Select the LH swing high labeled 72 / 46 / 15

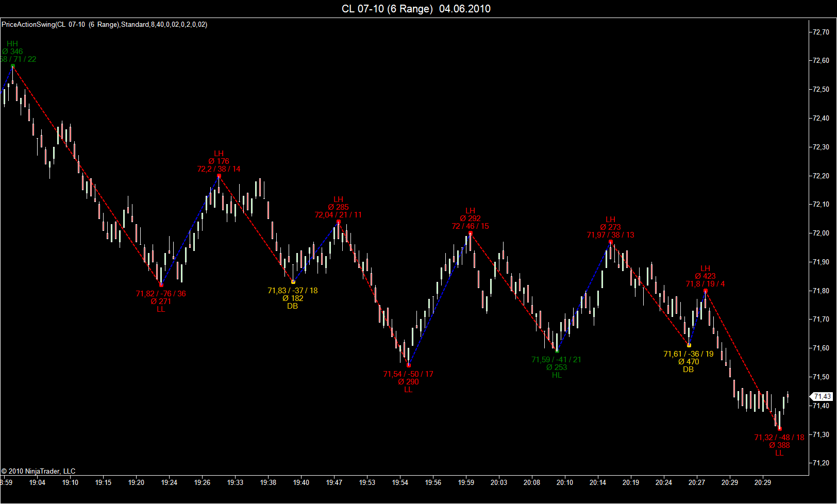[471, 233]
